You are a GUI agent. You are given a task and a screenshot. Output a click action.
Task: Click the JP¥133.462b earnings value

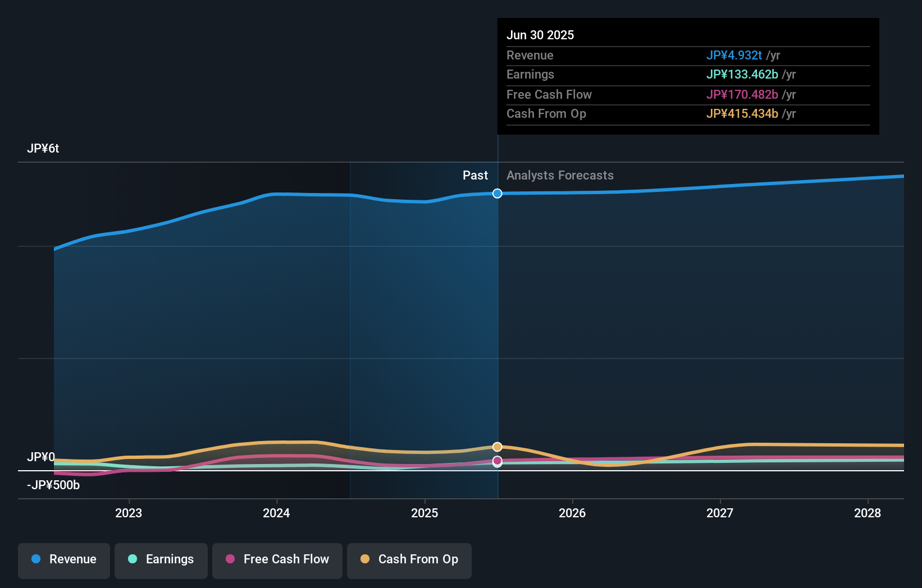[742, 74]
